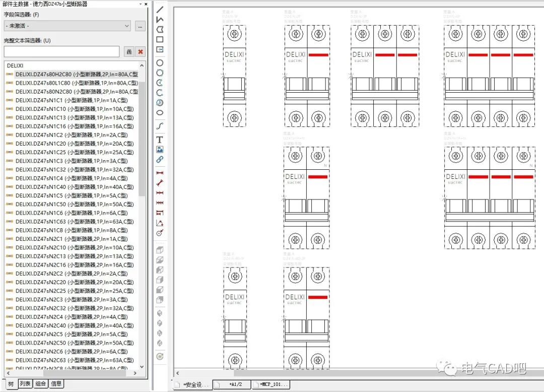Image resolution: width=544 pixels, height=392 pixels.
Task: Select part DELIXI.DZ47sN1C32
Action: click(74, 170)
